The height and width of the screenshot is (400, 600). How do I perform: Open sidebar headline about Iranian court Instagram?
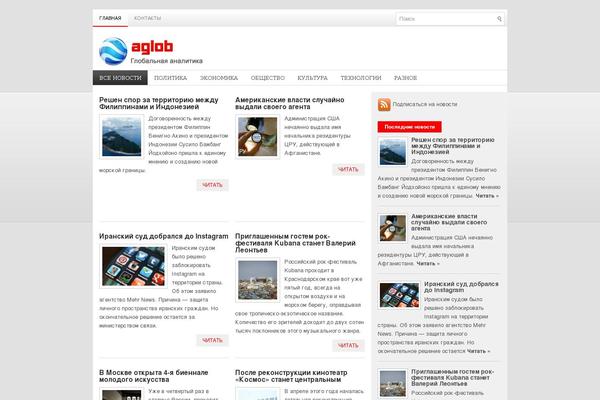pos(461,287)
